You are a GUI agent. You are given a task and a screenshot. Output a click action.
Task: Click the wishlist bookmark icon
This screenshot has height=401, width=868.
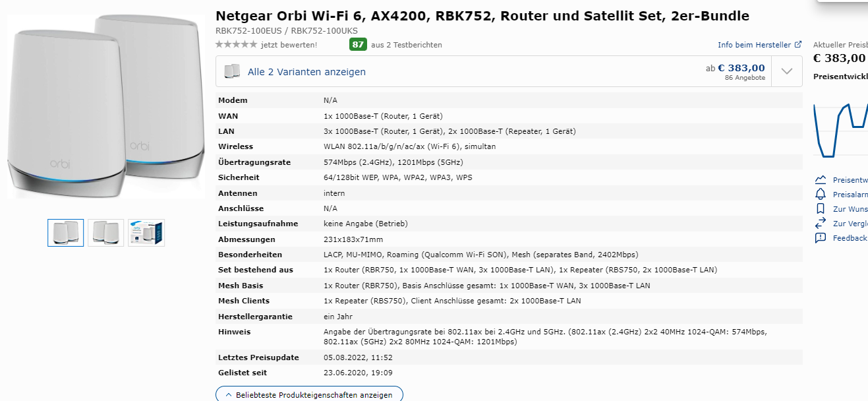coord(821,208)
